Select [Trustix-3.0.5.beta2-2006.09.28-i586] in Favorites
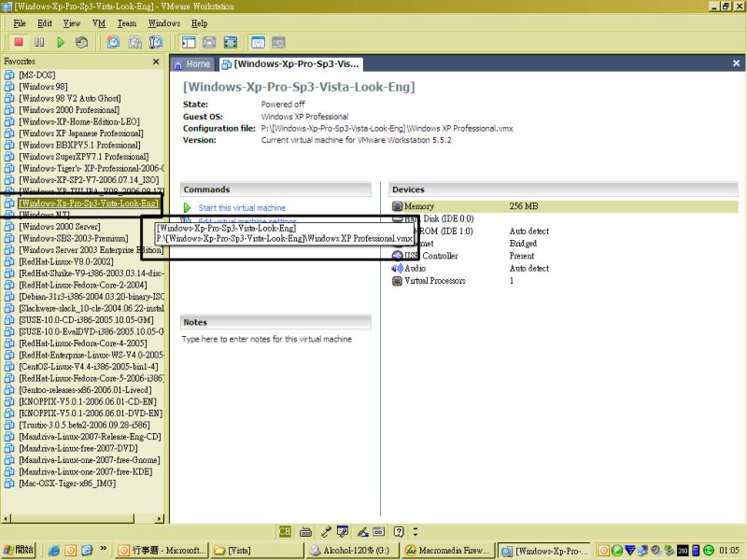 (x=84, y=425)
